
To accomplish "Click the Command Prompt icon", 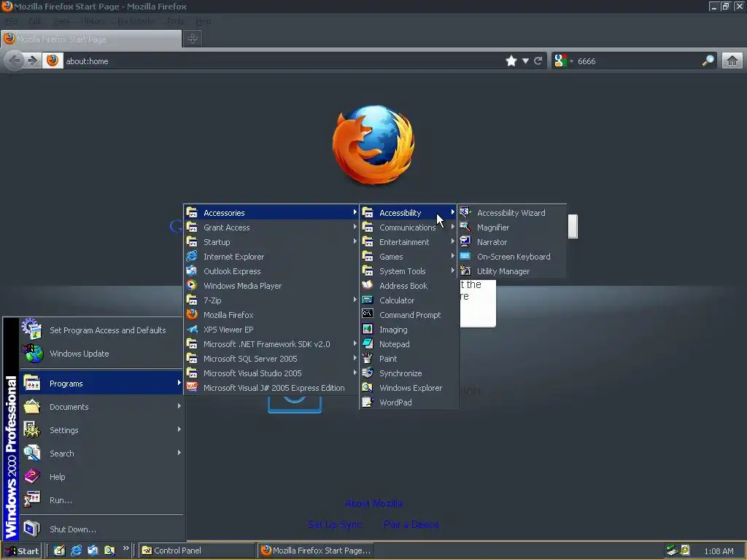I will click(368, 314).
